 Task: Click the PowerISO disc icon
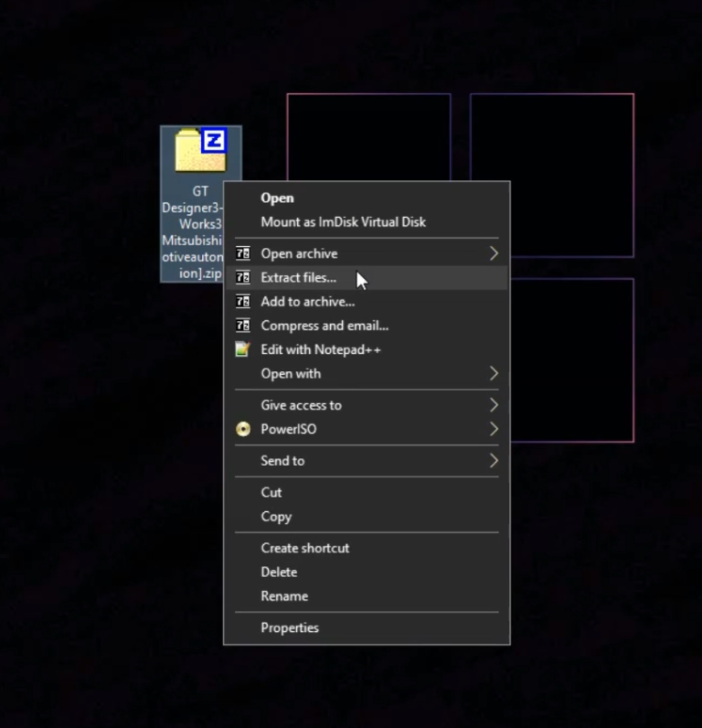click(242, 429)
